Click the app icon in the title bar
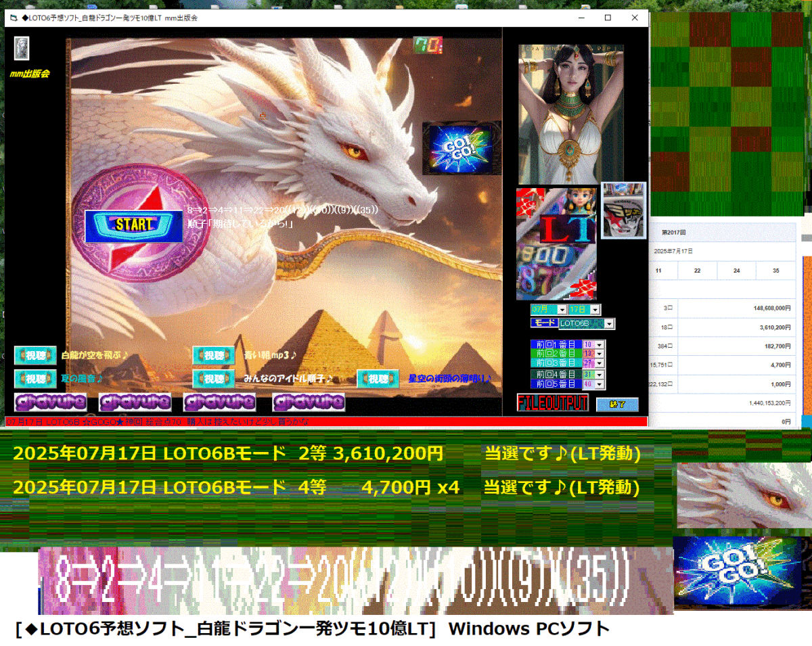 coord(14,18)
